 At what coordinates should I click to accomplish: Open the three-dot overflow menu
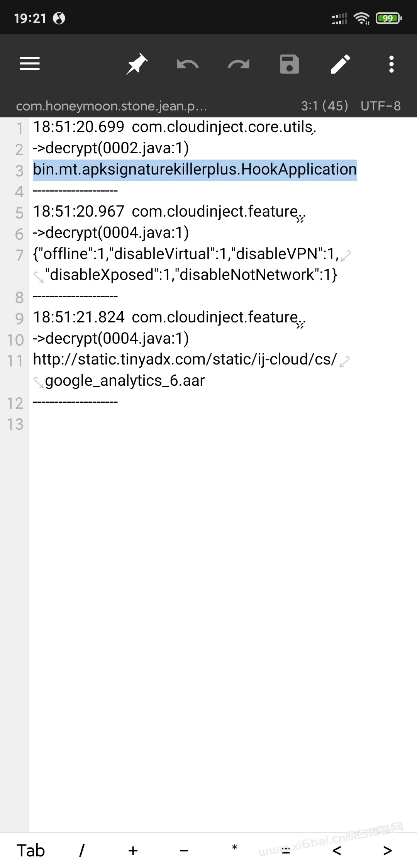point(392,64)
